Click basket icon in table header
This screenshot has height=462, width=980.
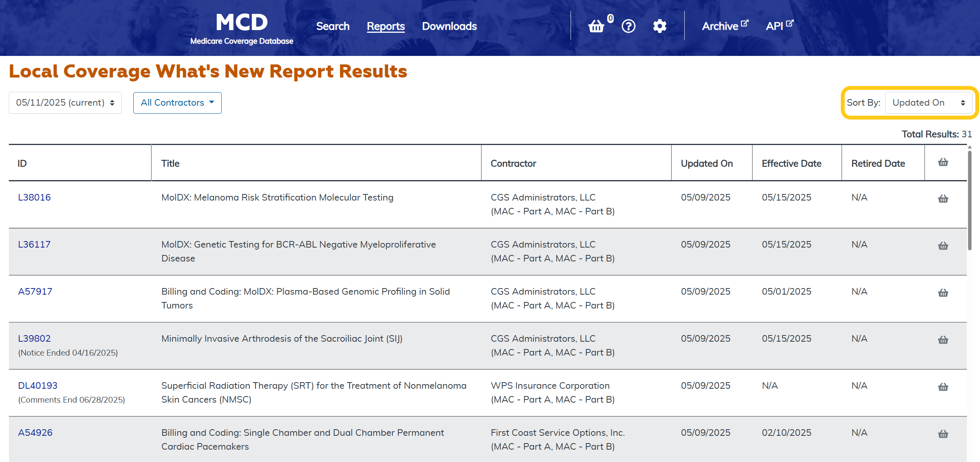coord(943,162)
